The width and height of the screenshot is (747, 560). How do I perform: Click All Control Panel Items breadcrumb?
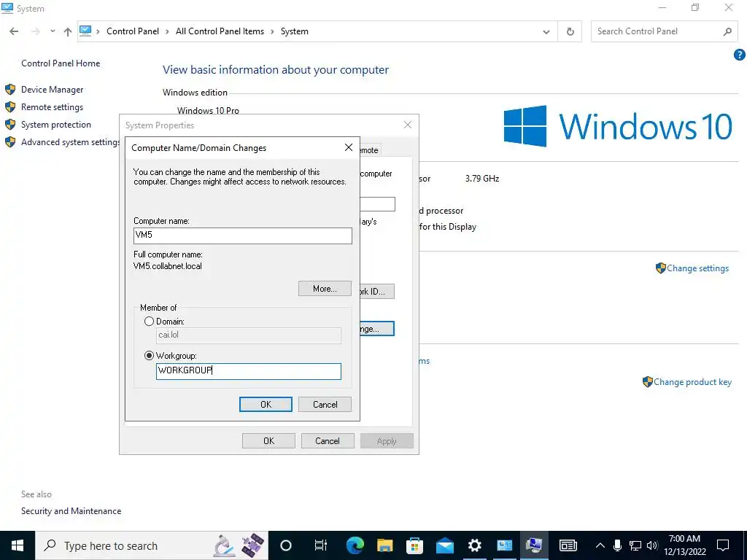220,31
